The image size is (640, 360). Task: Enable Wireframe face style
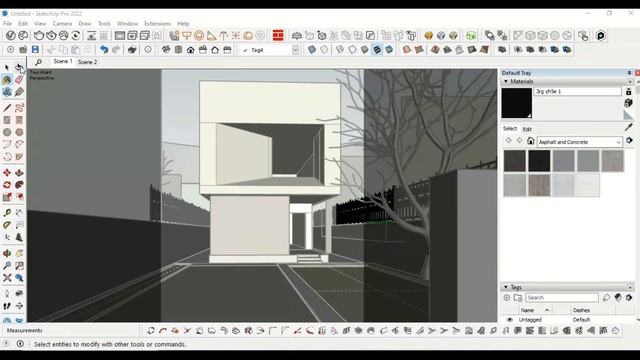coord(340,50)
